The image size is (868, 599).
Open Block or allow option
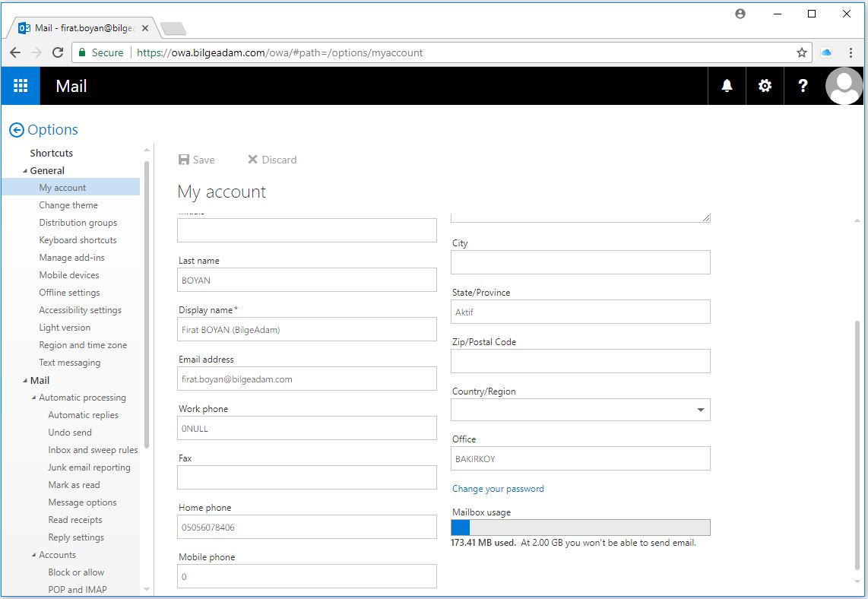point(76,572)
